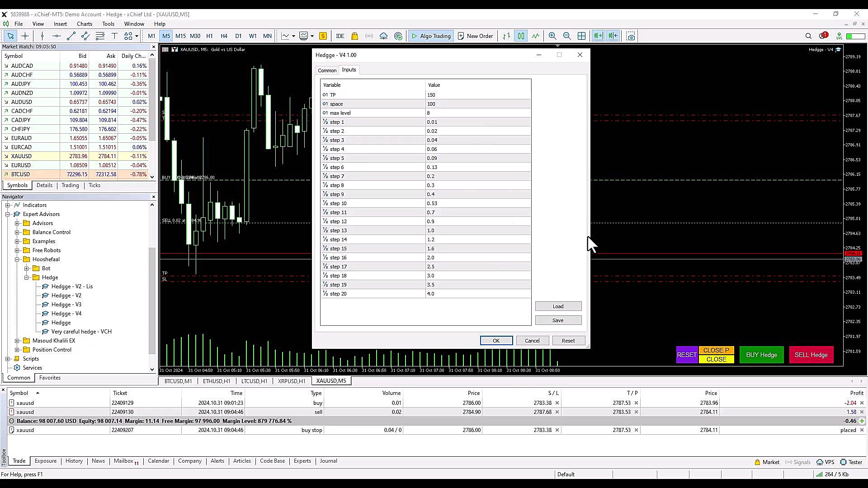Load input settings from file

(558, 306)
